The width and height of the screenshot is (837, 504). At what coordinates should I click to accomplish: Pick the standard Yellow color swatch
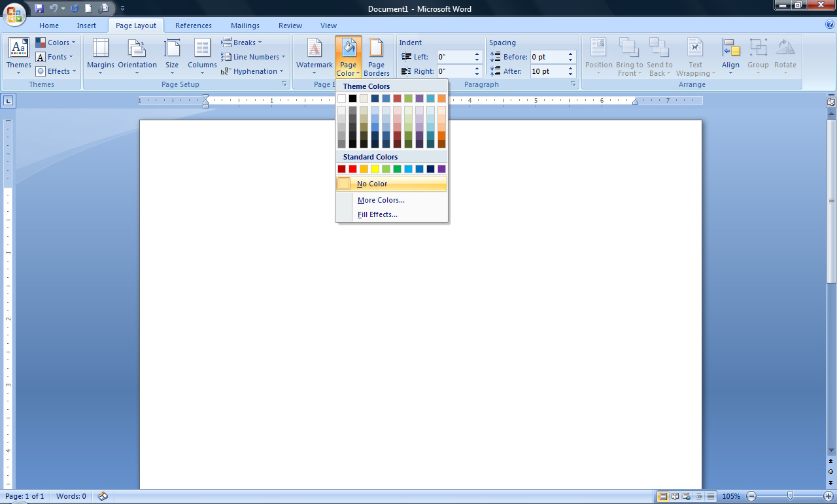click(x=375, y=169)
